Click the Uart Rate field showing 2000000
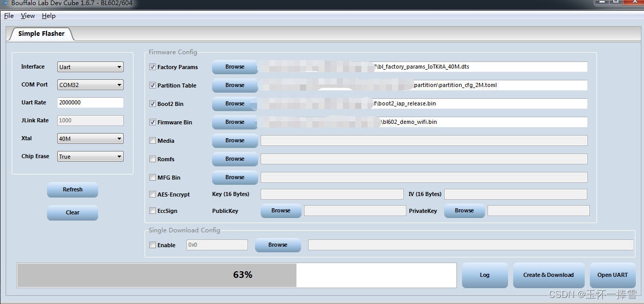This screenshot has width=644, height=304. click(90, 103)
